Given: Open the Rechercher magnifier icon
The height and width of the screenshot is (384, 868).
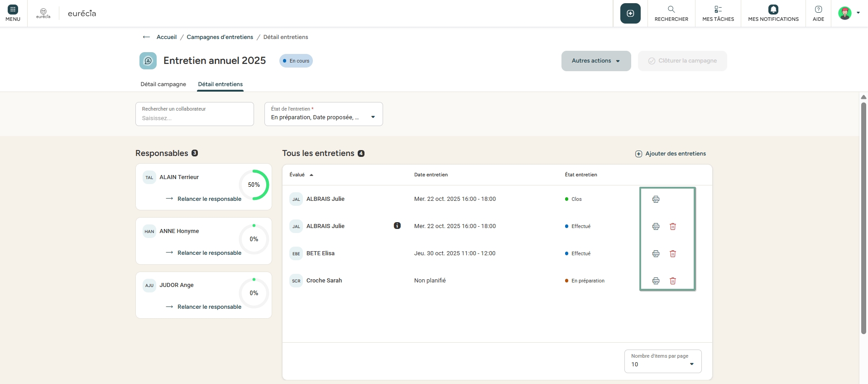Looking at the screenshot, I should pos(671,10).
